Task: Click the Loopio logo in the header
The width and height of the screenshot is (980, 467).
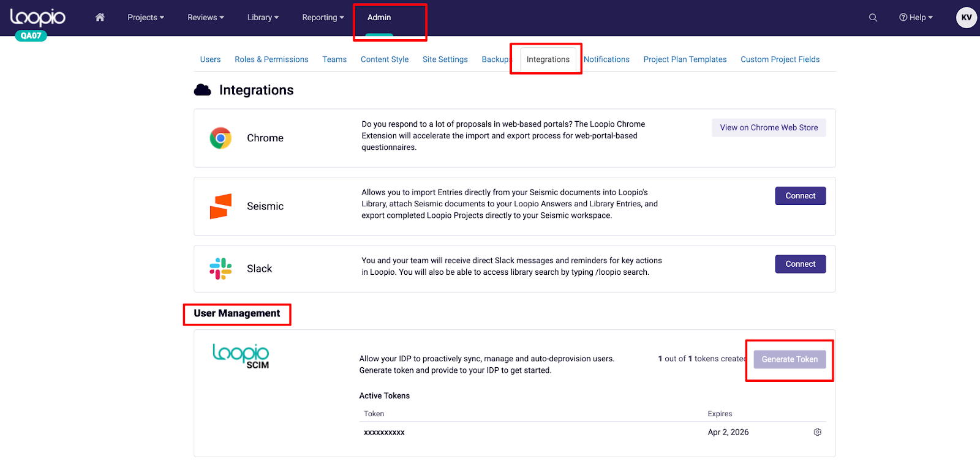Action: pyautogui.click(x=37, y=17)
